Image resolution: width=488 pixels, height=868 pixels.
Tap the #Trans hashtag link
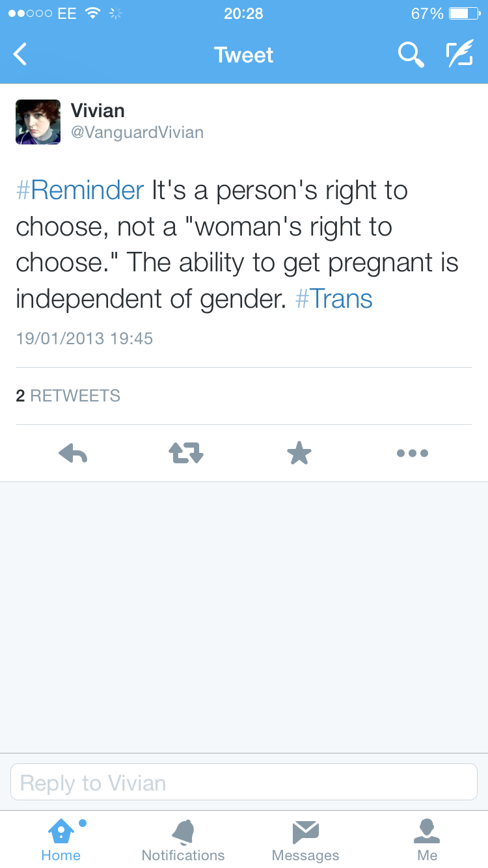click(x=334, y=299)
